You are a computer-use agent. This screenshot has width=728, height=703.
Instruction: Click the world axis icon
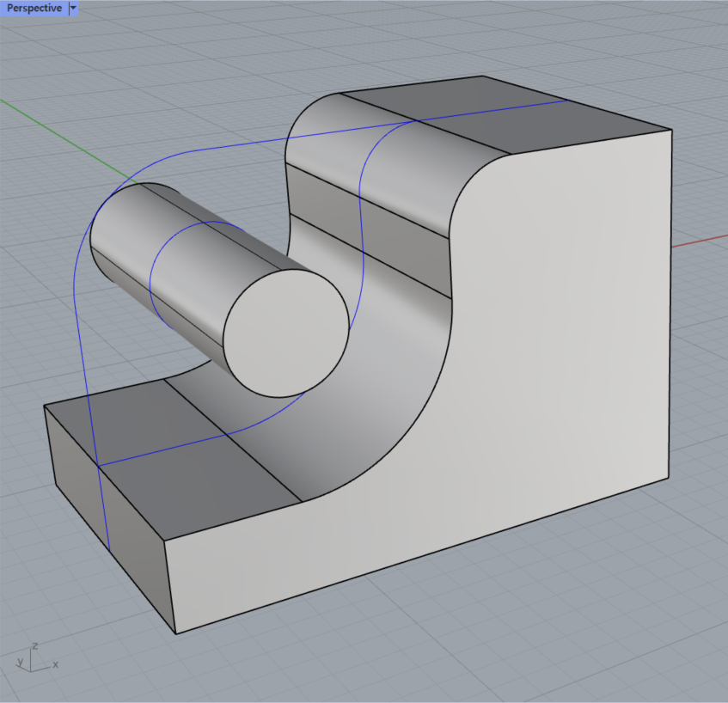36,658
